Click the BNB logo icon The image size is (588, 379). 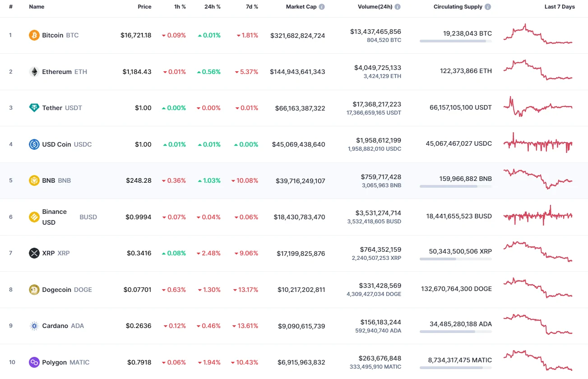pos(33,180)
